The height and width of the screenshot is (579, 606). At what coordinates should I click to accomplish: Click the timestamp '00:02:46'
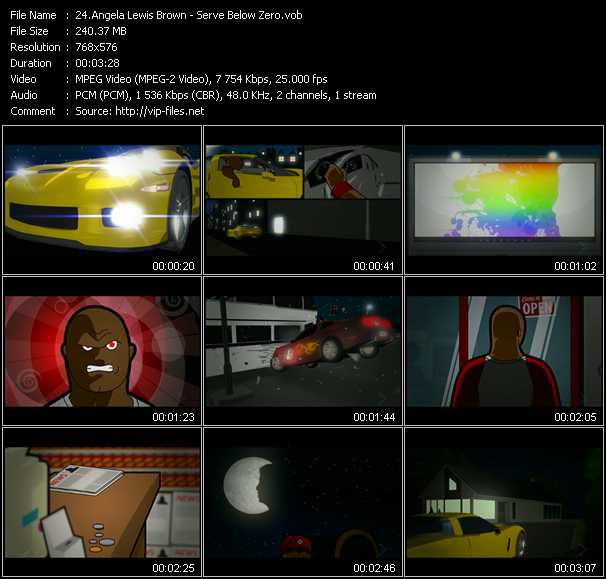(374, 568)
